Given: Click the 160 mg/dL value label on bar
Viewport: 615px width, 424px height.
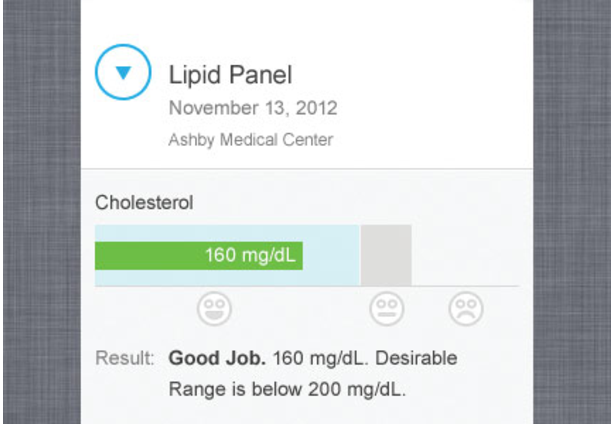Looking at the screenshot, I should click(250, 255).
